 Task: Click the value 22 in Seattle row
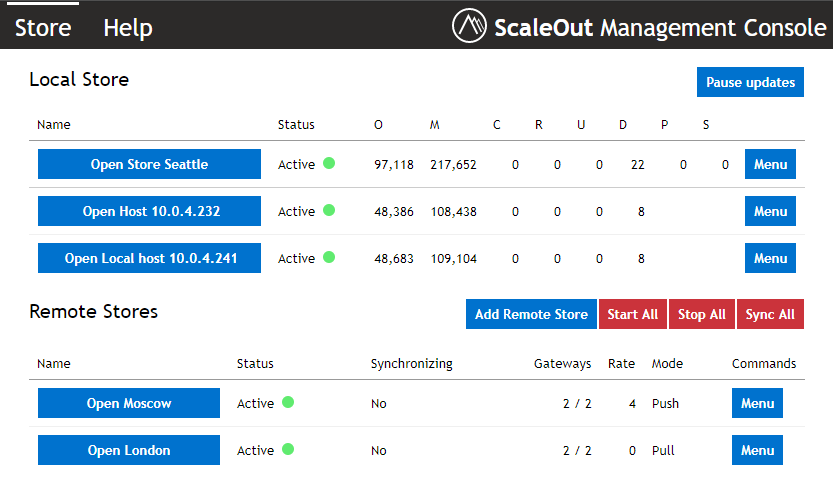click(638, 165)
